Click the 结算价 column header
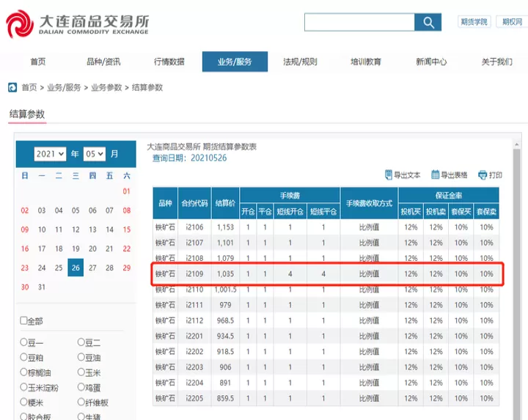Viewport: 528px width, 420px height. [225, 203]
